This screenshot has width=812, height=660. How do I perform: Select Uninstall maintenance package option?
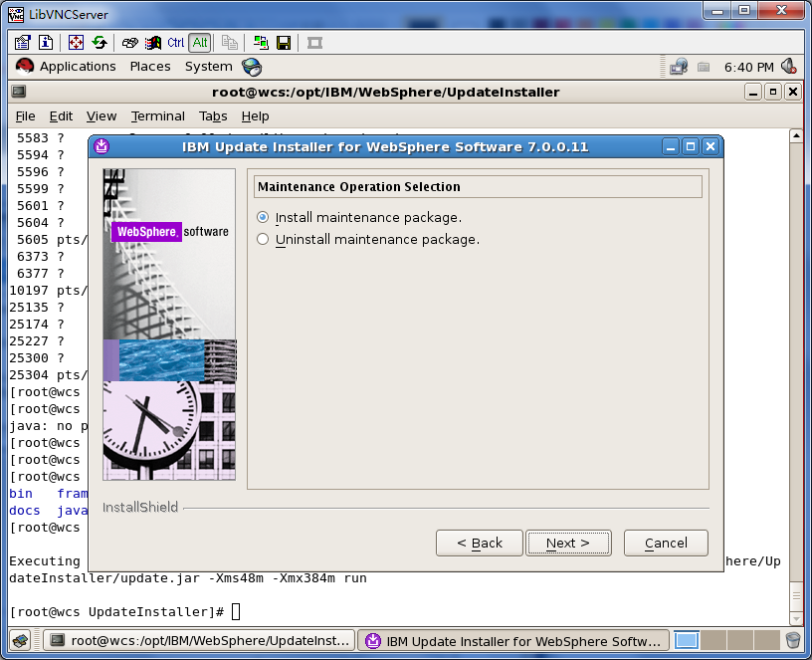coord(368,239)
